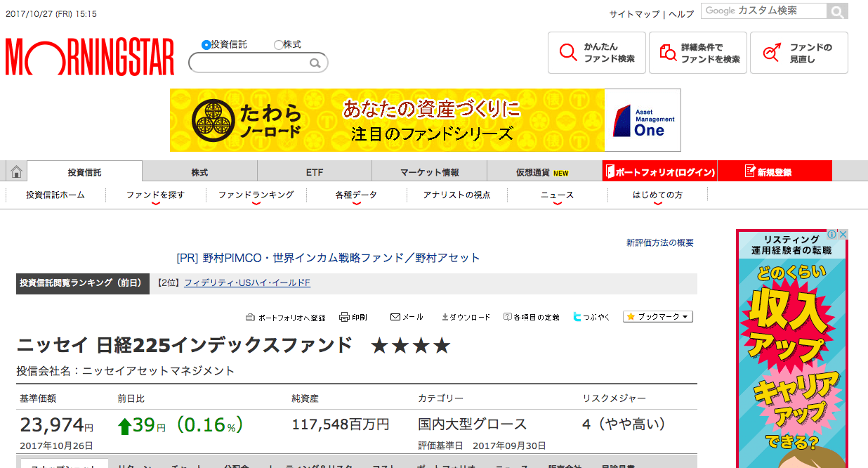Open the ニュース menu item
This screenshot has width=868, height=468.
pyautogui.click(x=558, y=195)
